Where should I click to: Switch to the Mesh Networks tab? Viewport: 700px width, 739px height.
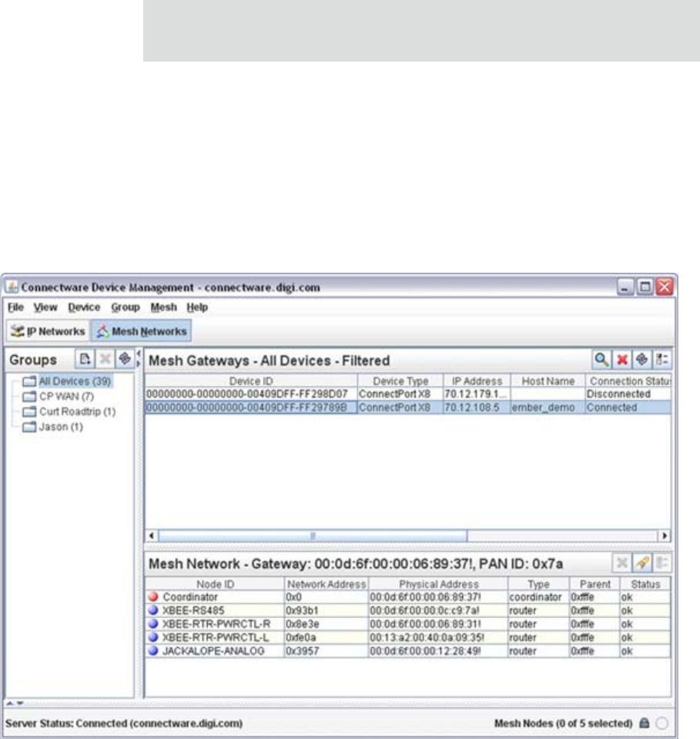(x=142, y=331)
